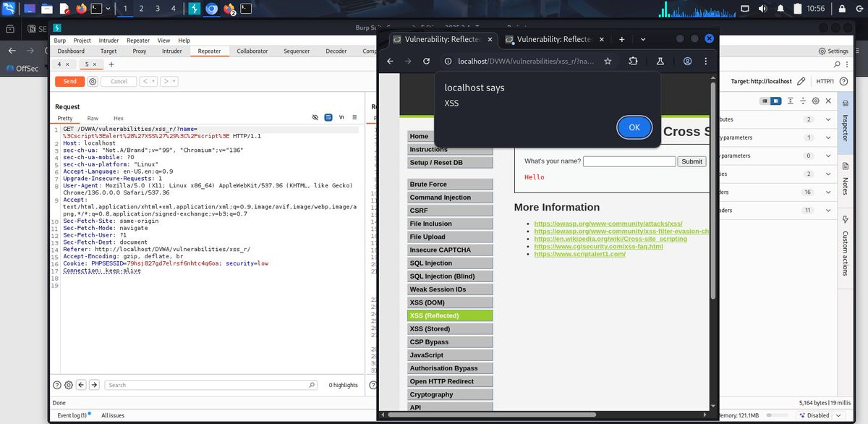Hide non-printable characters icon in the Request editor
Image resolution: width=868 pixels, height=424 pixels.
pos(315,117)
